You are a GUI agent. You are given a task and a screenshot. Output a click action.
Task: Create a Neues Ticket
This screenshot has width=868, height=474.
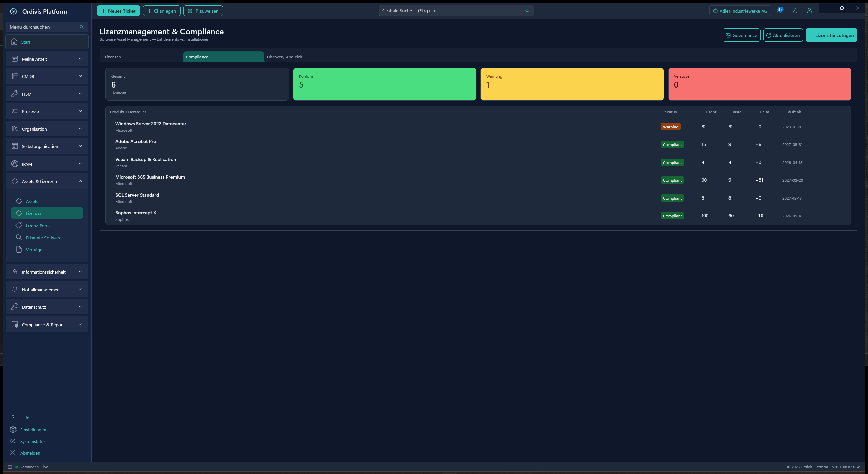[x=119, y=11]
